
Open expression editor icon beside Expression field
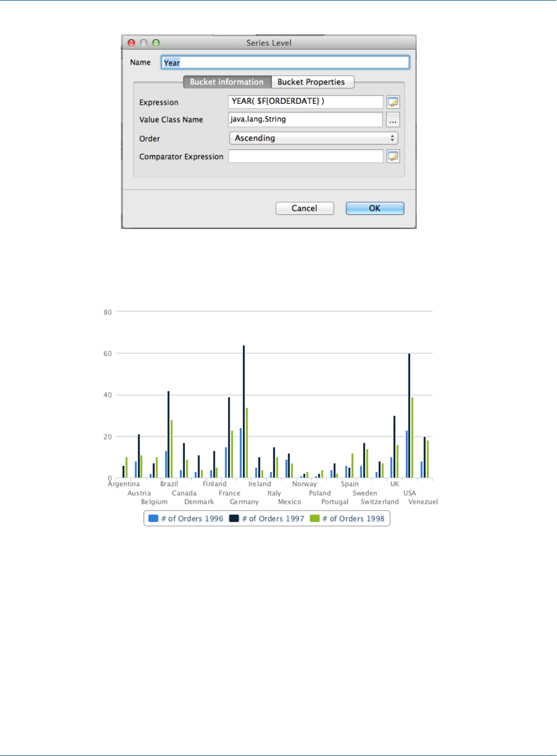click(393, 102)
